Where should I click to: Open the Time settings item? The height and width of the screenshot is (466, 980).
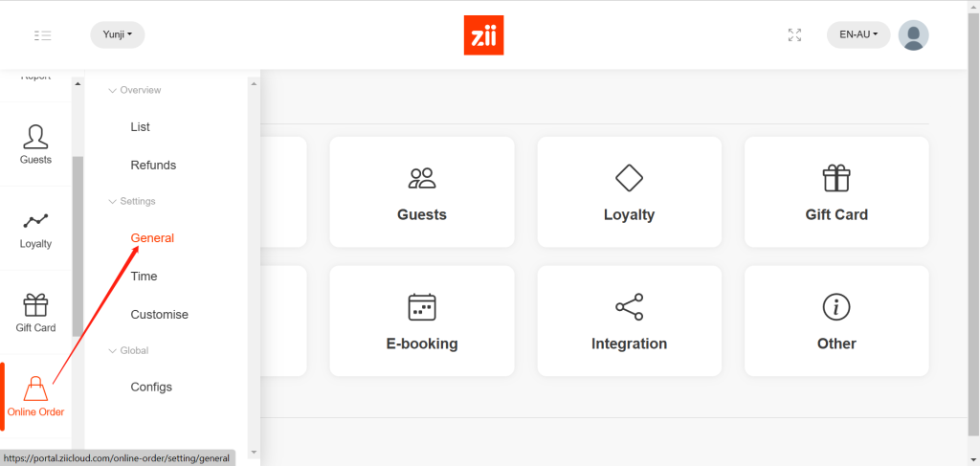click(x=144, y=276)
